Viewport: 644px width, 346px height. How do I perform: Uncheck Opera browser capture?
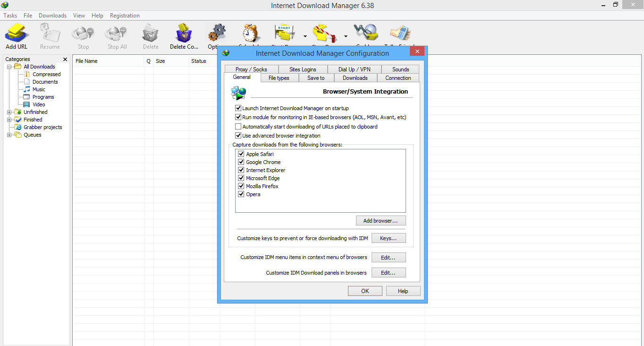pos(241,194)
